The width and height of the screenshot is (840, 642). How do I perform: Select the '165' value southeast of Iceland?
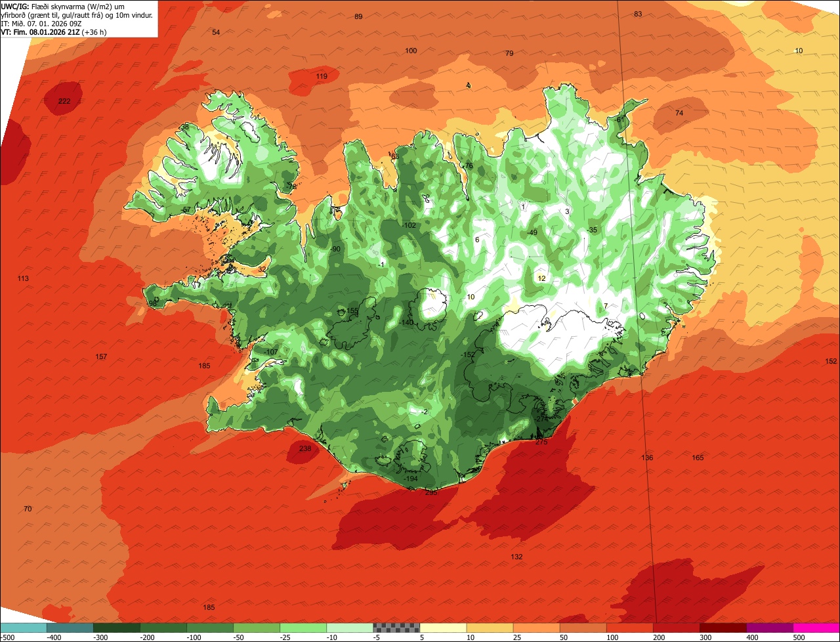tap(698, 458)
